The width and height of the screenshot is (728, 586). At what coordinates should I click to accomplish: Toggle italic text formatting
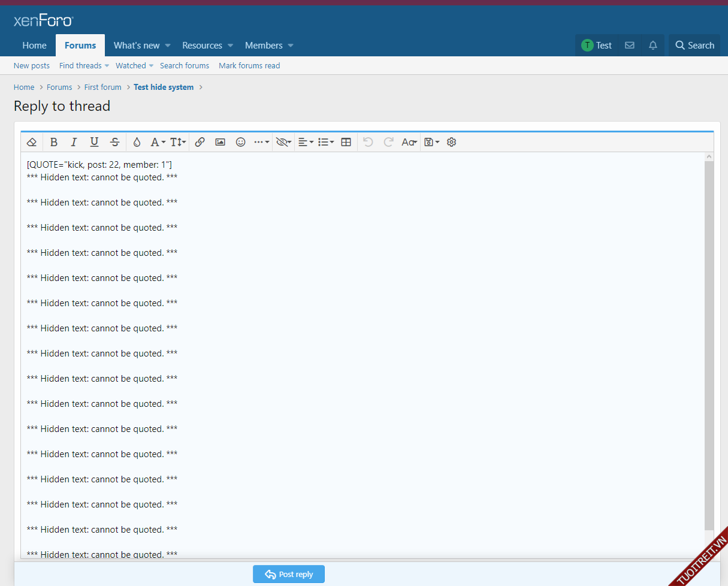pos(74,142)
